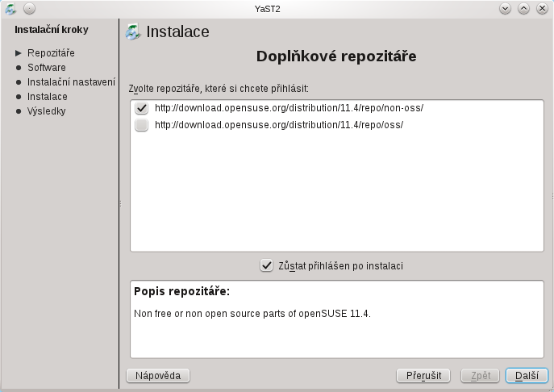
Task: Open the YaST2 window menu icon in titlebar
Action: (x=10, y=9)
